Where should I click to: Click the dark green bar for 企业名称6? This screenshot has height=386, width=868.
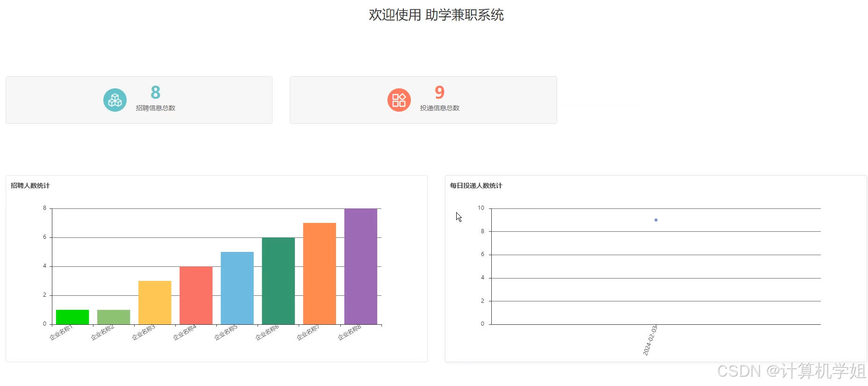[x=278, y=281]
